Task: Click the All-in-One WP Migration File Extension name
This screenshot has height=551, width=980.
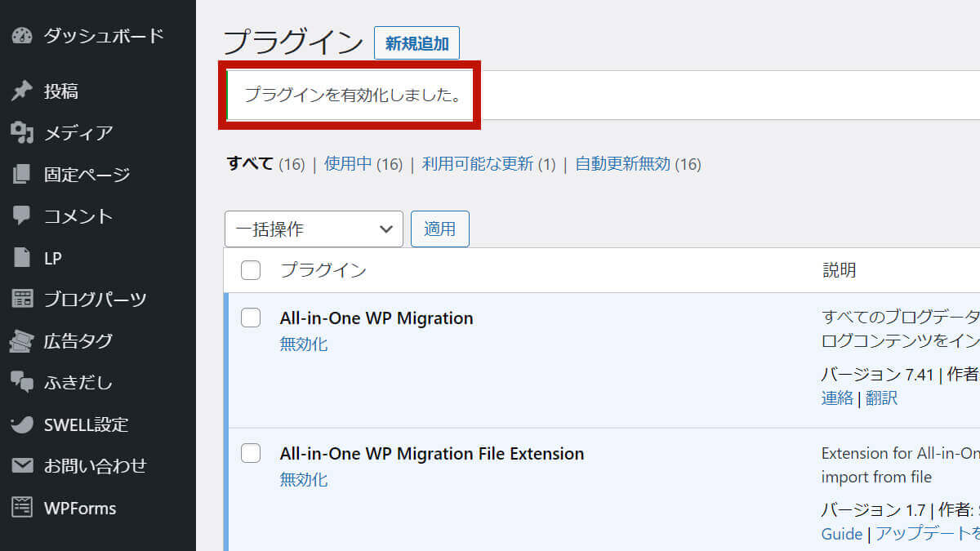Action: pyautogui.click(x=432, y=454)
